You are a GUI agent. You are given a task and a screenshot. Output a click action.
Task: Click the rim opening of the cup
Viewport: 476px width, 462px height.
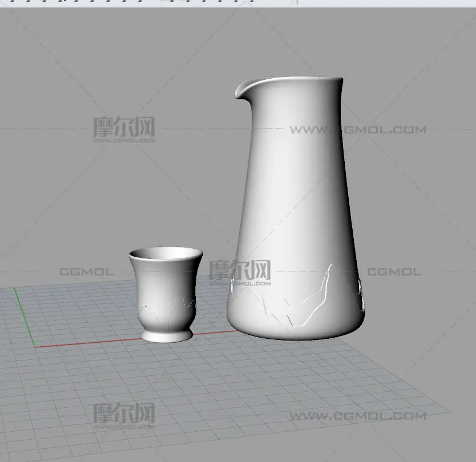click(x=166, y=253)
